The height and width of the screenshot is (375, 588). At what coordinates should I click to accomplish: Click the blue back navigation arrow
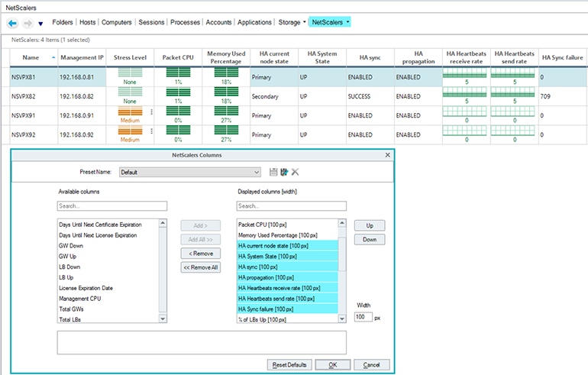point(12,24)
